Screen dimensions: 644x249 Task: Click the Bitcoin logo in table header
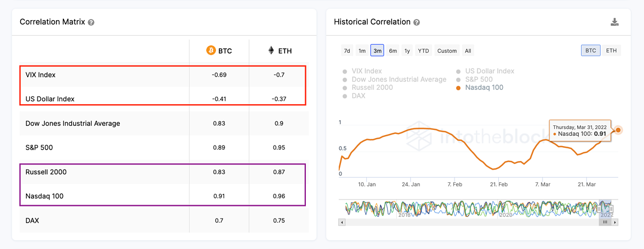tap(210, 51)
